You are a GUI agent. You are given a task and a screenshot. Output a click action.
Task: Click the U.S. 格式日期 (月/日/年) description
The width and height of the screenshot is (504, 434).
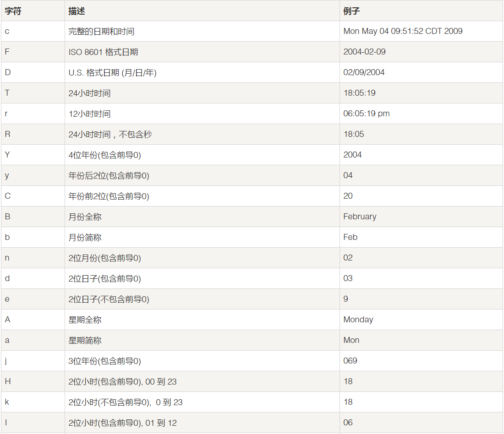112,73
